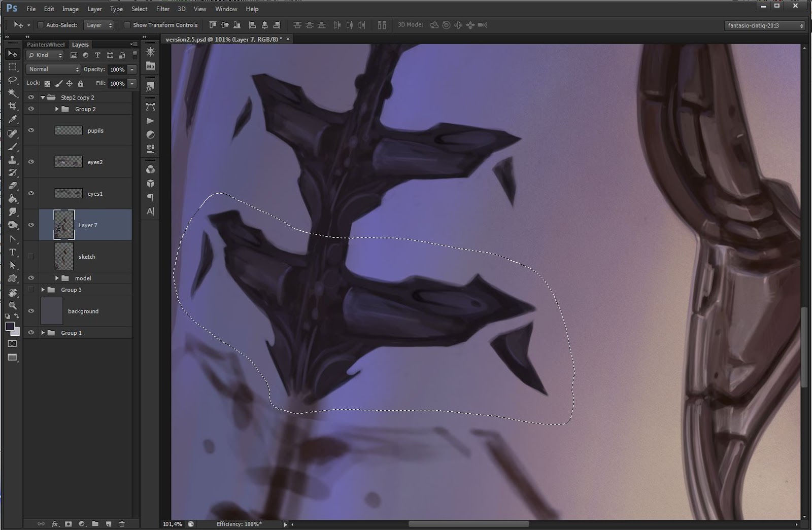Open the Mini Bridge (Mb) panel
This screenshot has height=530, width=812.
pos(150,66)
